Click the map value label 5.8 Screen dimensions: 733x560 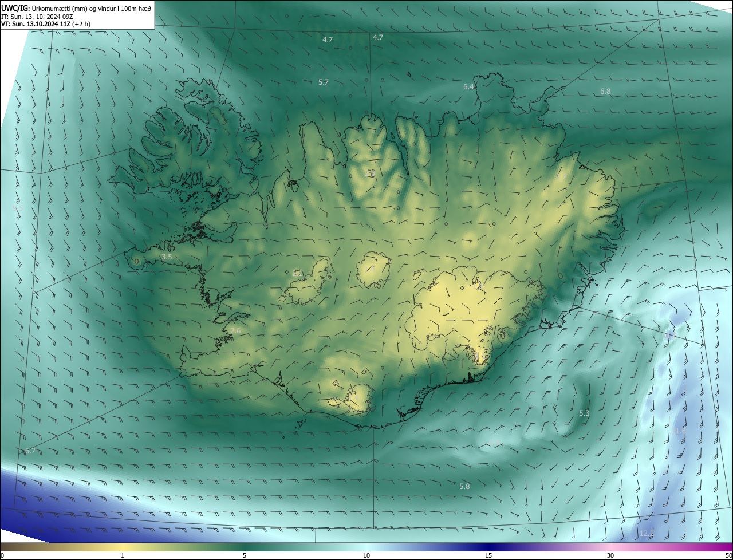[x=464, y=486]
